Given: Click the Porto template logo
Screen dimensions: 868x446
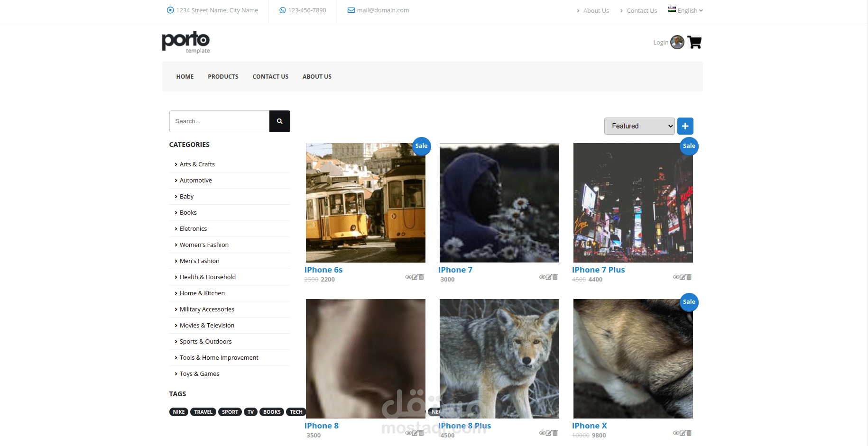Looking at the screenshot, I should point(186,42).
